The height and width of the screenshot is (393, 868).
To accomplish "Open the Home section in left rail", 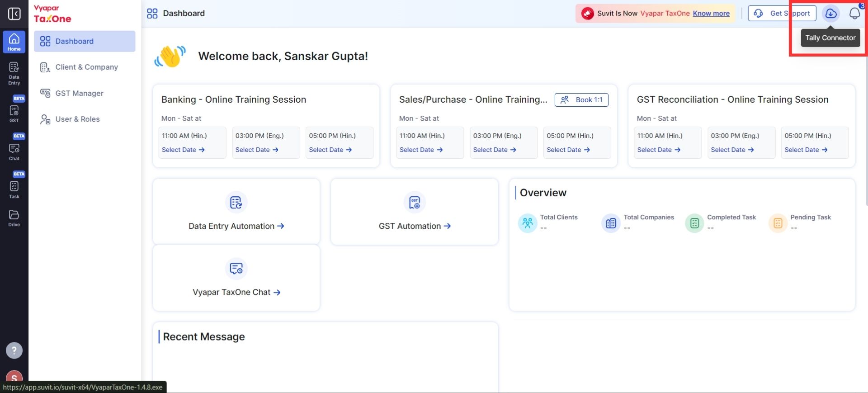I will pos(14,42).
